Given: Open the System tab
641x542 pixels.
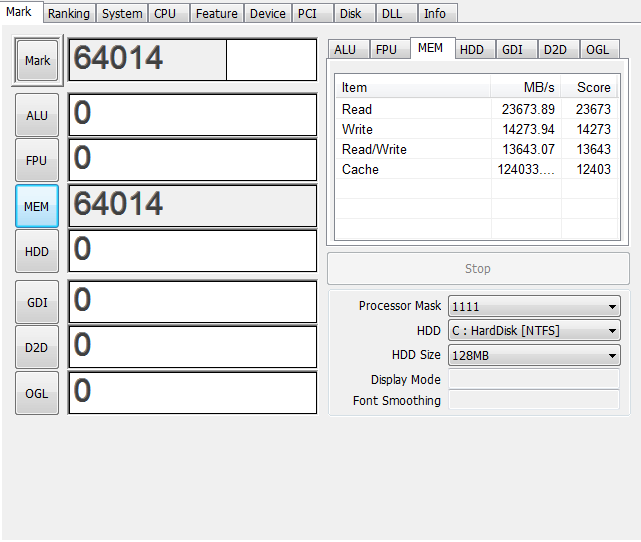Looking at the screenshot, I should (x=122, y=13).
